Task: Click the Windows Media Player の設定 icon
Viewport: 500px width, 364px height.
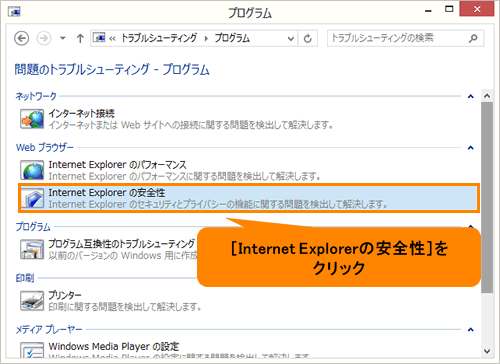Action: click(32, 350)
